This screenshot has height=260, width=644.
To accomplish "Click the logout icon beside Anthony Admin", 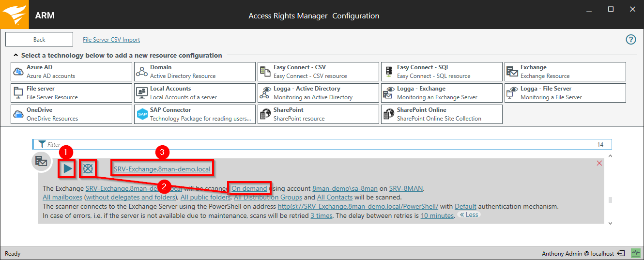I will click(621, 253).
